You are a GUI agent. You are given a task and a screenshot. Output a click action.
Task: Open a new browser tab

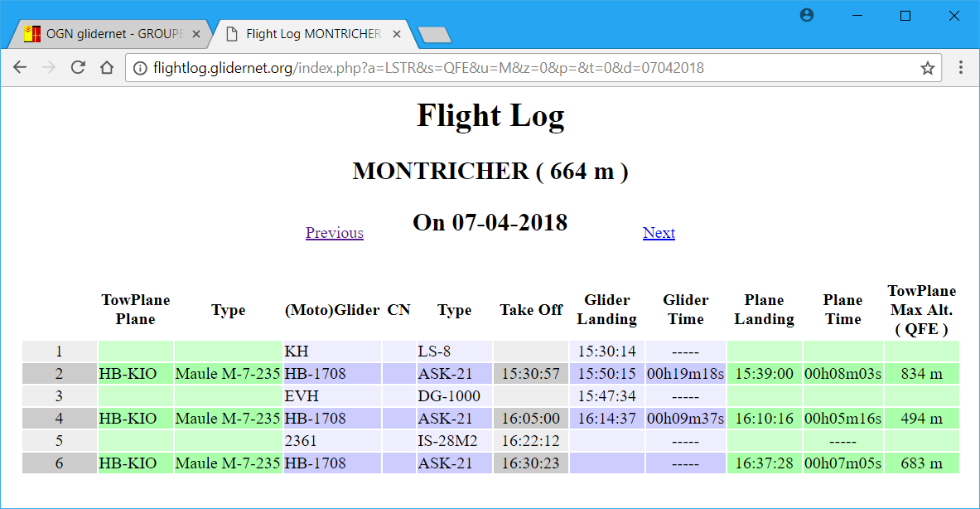[434, 34]
